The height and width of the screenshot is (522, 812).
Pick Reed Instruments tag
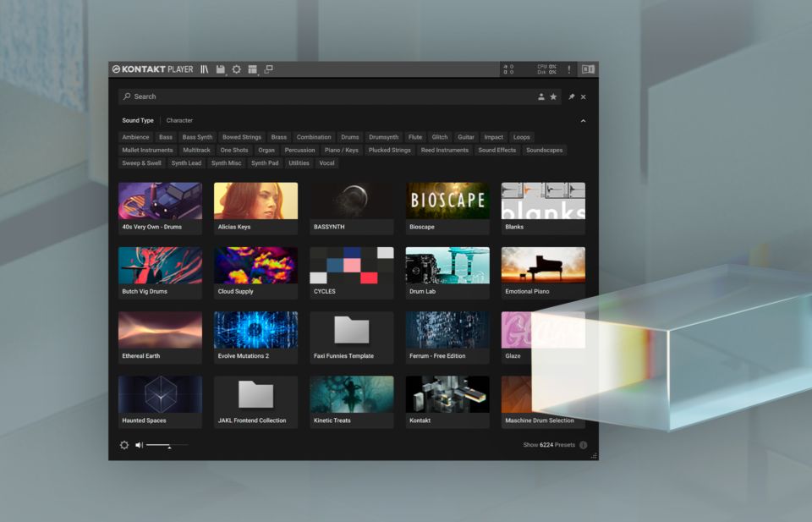pyautogui.click(x=444, y=151)
